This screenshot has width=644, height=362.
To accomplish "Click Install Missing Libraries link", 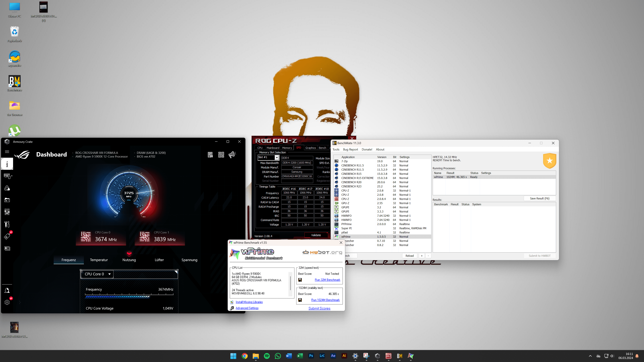I will 249,302.
